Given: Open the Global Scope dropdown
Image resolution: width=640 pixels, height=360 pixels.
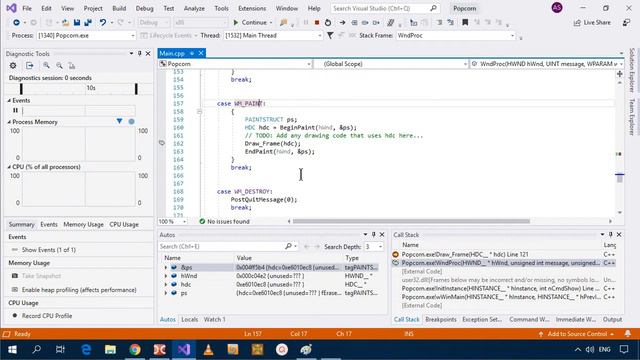Looking at the screenshot, I should (391, 64).
